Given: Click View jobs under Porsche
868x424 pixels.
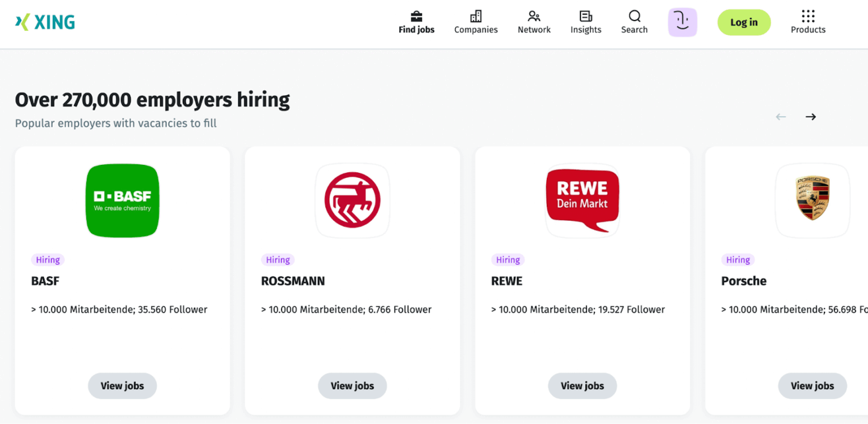Looking at the screenshot, I should pyautogui.click(x=812, y=386).
